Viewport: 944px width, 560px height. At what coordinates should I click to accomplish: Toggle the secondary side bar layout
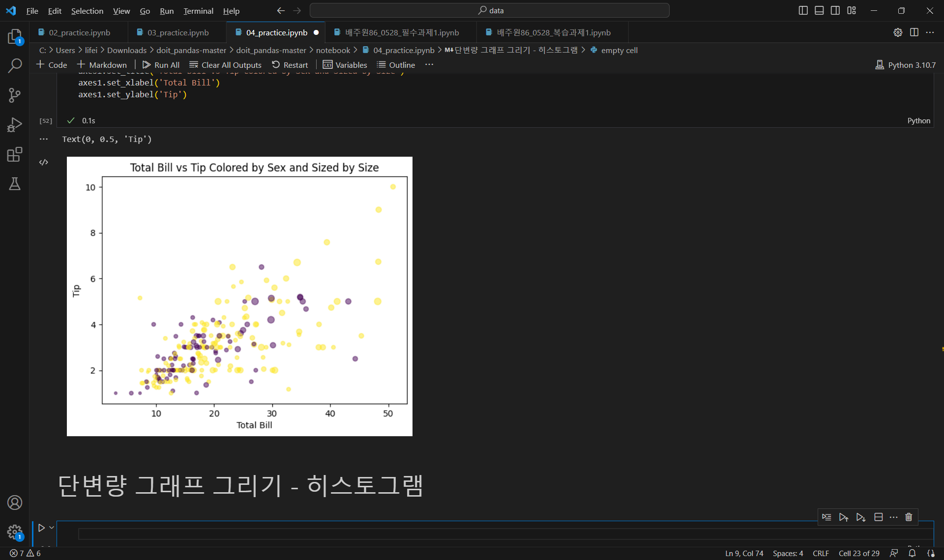pos(835,10)
